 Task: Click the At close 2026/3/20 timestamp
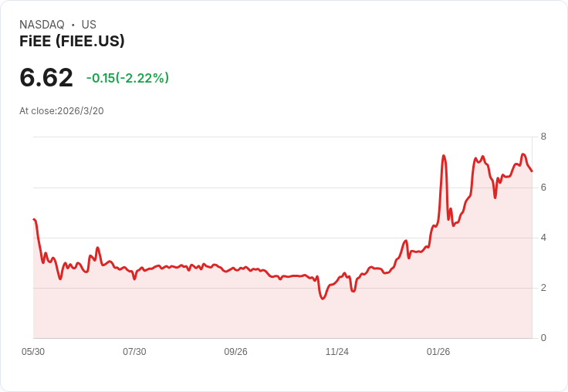[x=62, y=111]
